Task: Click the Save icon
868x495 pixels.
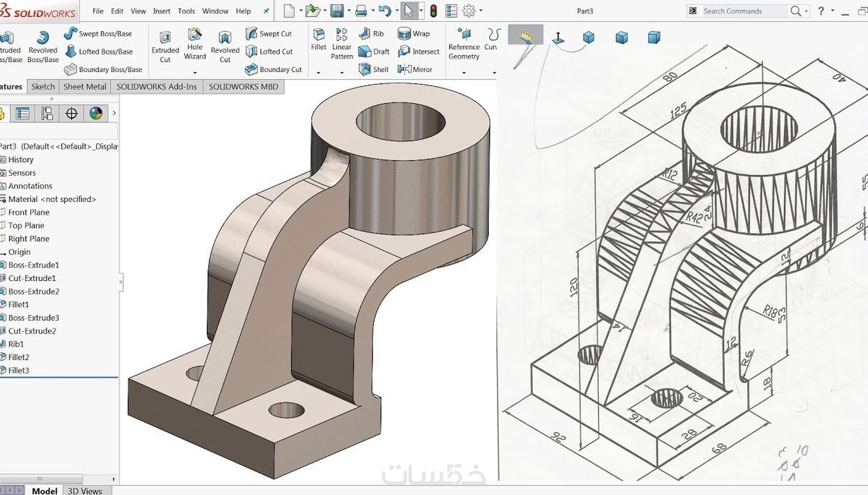Action: (x=336, y=11)
